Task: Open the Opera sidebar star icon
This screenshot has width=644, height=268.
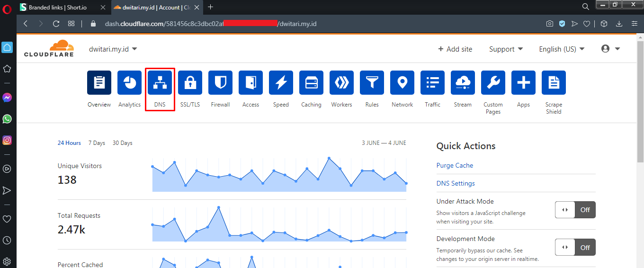Action: click(x=7, y=69)
